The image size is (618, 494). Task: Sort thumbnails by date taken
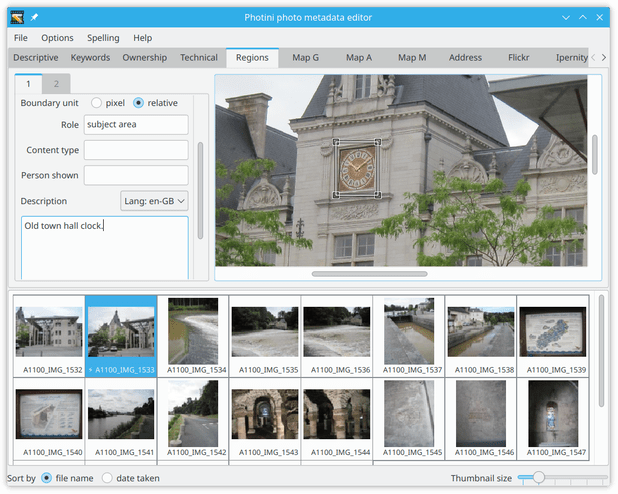click(107, 478)
